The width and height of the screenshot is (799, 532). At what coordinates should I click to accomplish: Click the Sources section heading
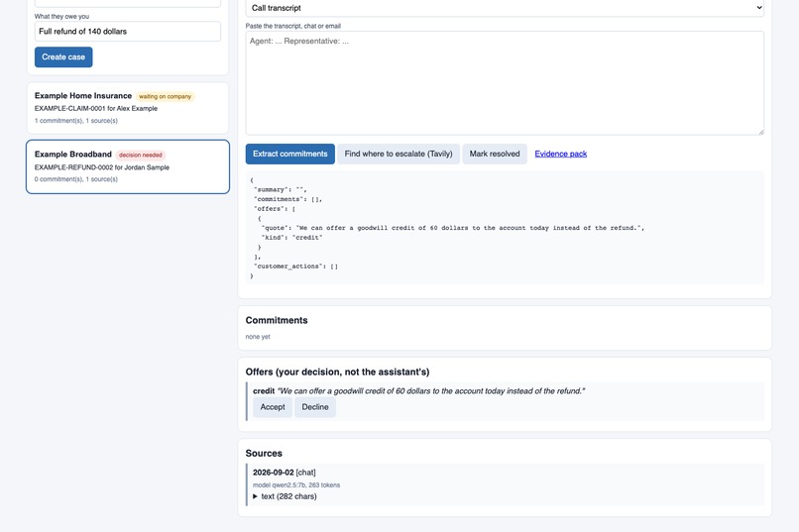(264, 453)
